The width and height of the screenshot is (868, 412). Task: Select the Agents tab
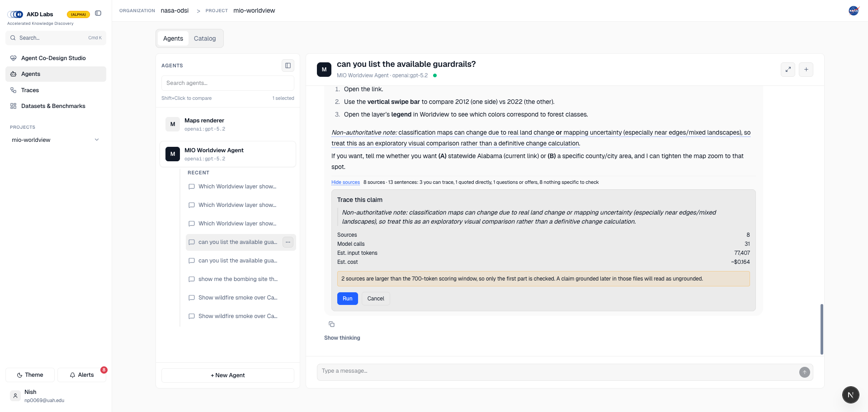click(173, 38)
